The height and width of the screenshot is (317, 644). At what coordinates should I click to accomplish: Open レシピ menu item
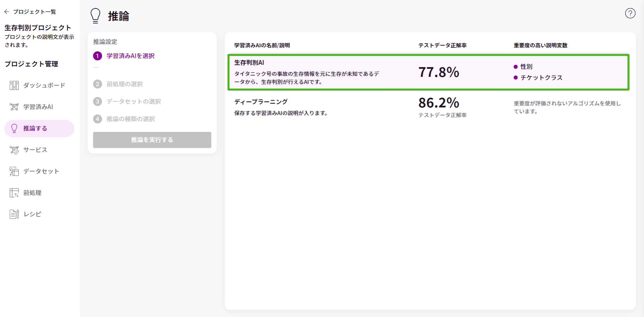(x=39, y=214)
